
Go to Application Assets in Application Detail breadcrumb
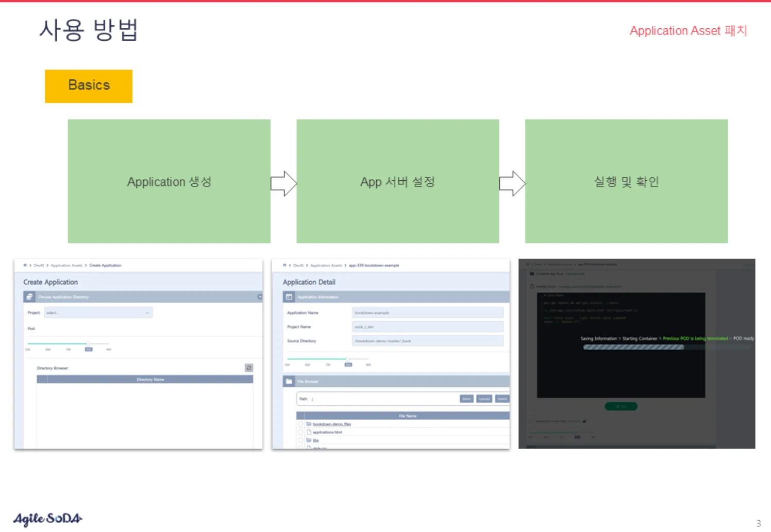coord(326,265)
